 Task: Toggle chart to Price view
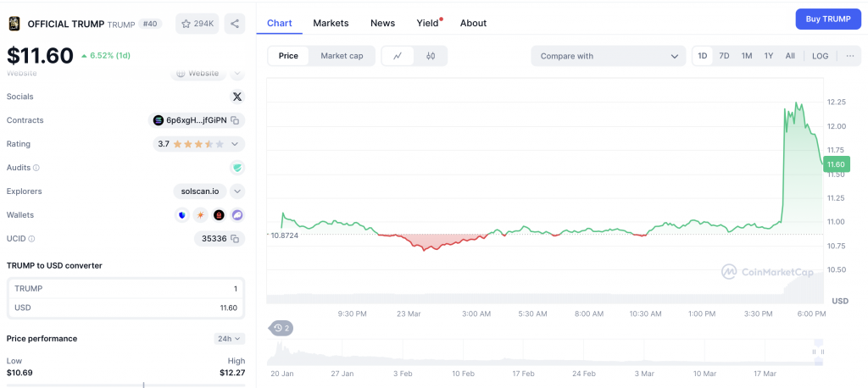point(288,56)
